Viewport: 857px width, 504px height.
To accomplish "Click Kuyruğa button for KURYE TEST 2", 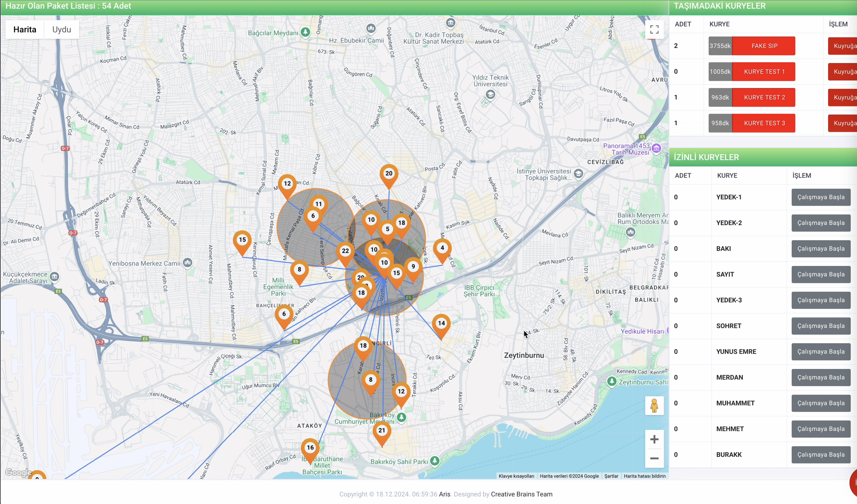I will tap(842, 98).
